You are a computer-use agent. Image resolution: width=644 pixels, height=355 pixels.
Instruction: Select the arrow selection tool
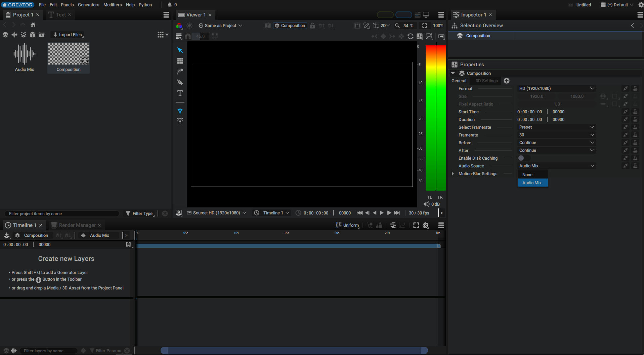(x=180, y=50)
